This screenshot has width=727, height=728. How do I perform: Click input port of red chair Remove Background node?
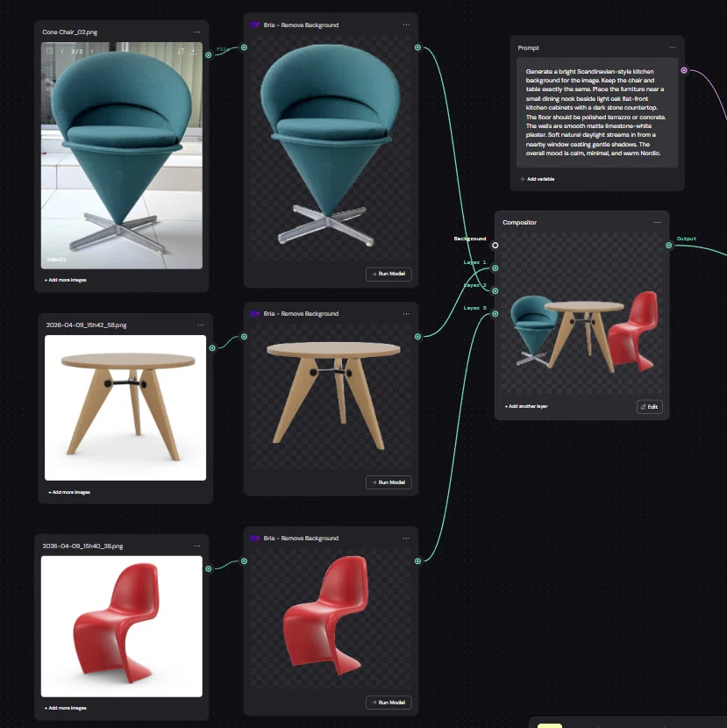click(244, 561)
